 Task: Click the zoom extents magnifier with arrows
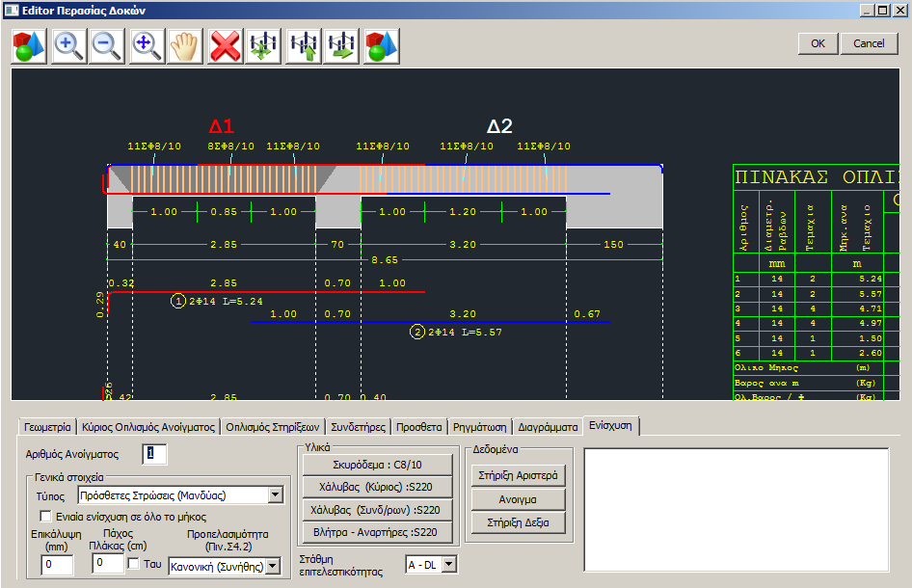[147, 46]
